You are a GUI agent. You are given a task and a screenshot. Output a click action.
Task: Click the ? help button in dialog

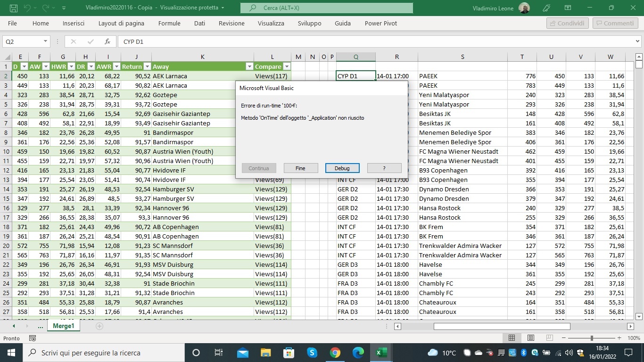pos(384,168)
